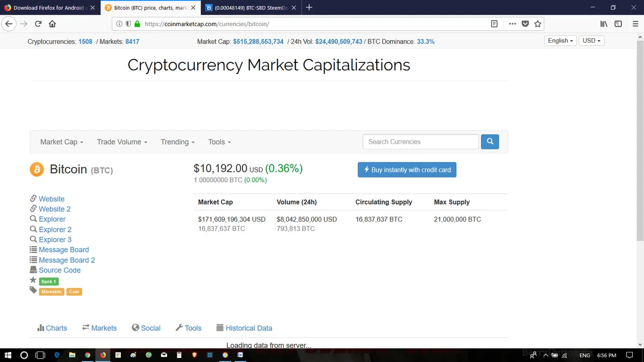Screen dimensions: 644x362
Task: Open Cortana search circle
Action: pyautogui.click(x=24, y=355)
